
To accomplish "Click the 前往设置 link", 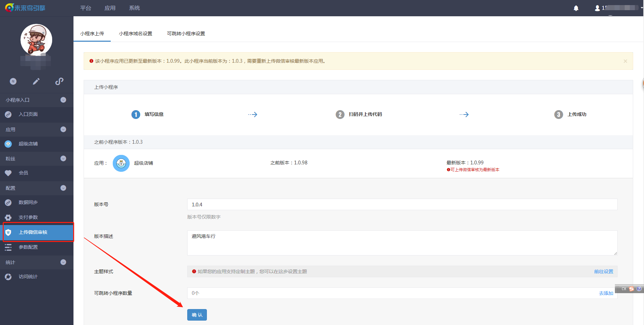I will pos(603,271).
